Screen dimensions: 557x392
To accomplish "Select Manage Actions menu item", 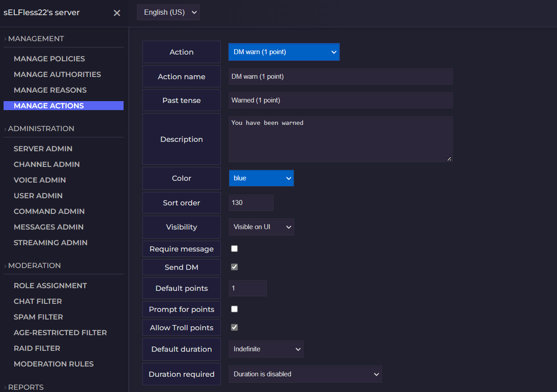I will 64,106.
